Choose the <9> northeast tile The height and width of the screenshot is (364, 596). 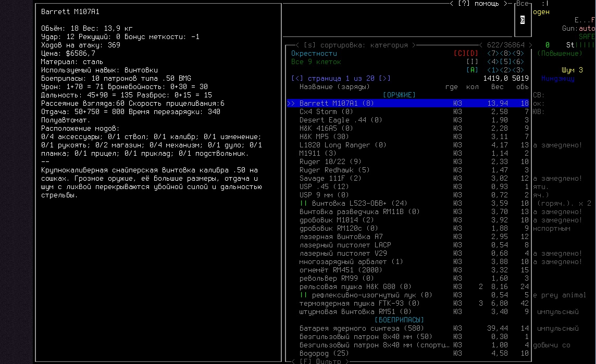518,54
